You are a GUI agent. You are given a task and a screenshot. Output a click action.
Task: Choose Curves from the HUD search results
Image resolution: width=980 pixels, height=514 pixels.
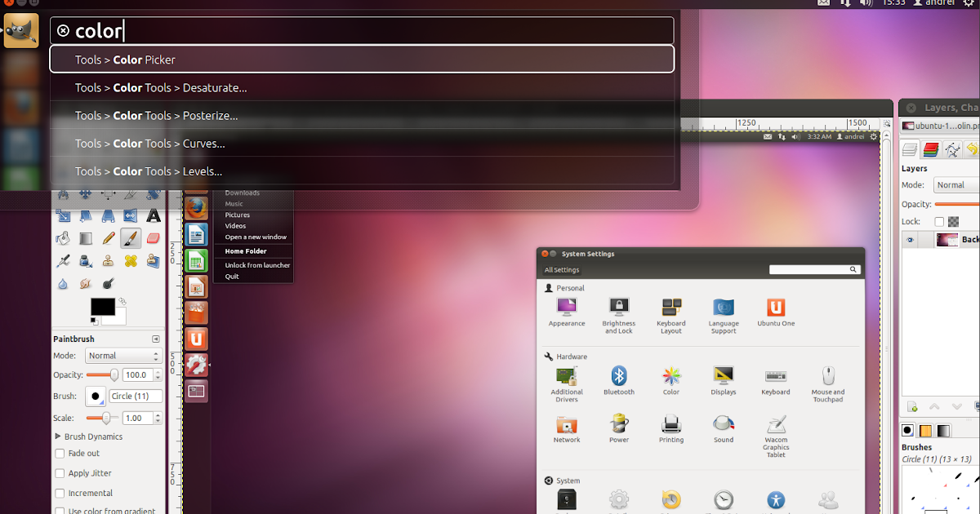point(203,143)
